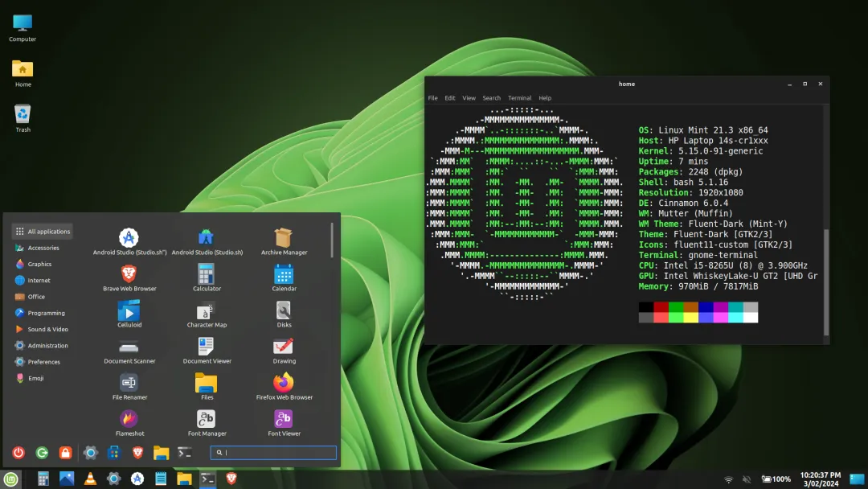The height and width of the screenshot is (489, 868).
Task: Open terminal Search menu
Action: tap(491, 98)
